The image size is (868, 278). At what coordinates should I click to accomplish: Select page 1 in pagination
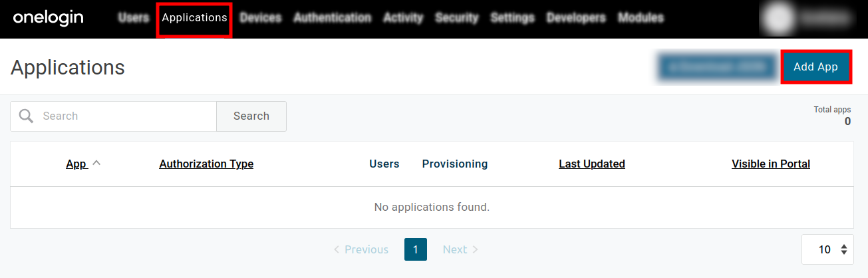415,249
